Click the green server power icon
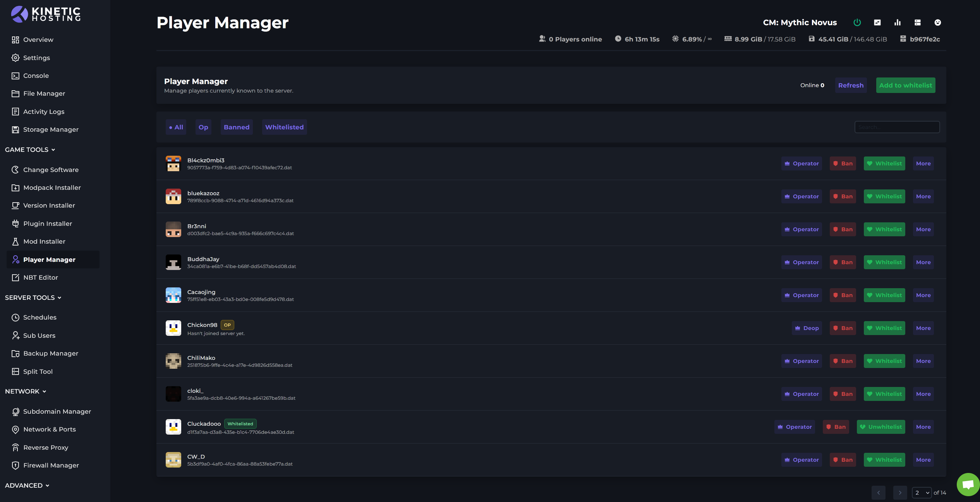This screenshot has height=502, width=980. (x=857, y=22)
